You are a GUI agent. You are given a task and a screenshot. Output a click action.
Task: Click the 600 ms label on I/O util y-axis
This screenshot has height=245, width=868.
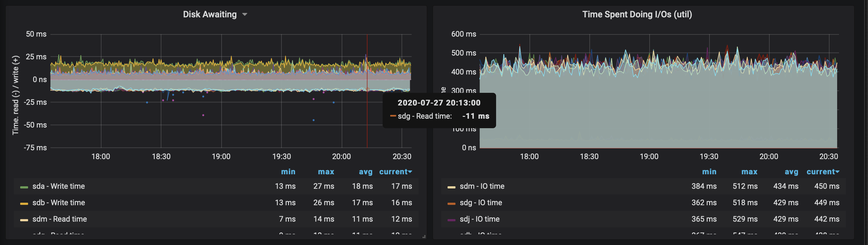(x=464, y=34)
